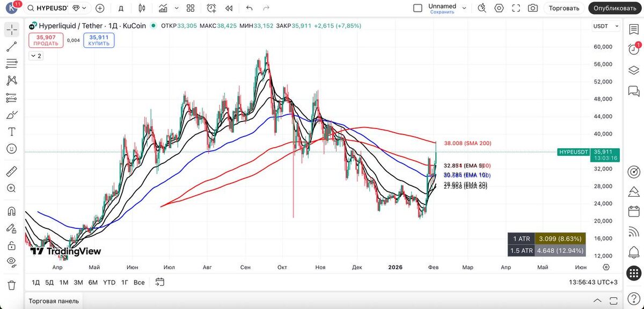Open the watchlist panel in right sidebar
Image resolution: width=644 pixels, height=309 pixels.
point(633,29)
